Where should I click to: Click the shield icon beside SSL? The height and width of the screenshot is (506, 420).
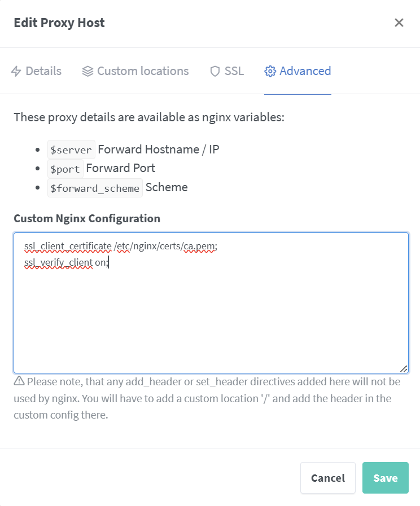[215, 71]
